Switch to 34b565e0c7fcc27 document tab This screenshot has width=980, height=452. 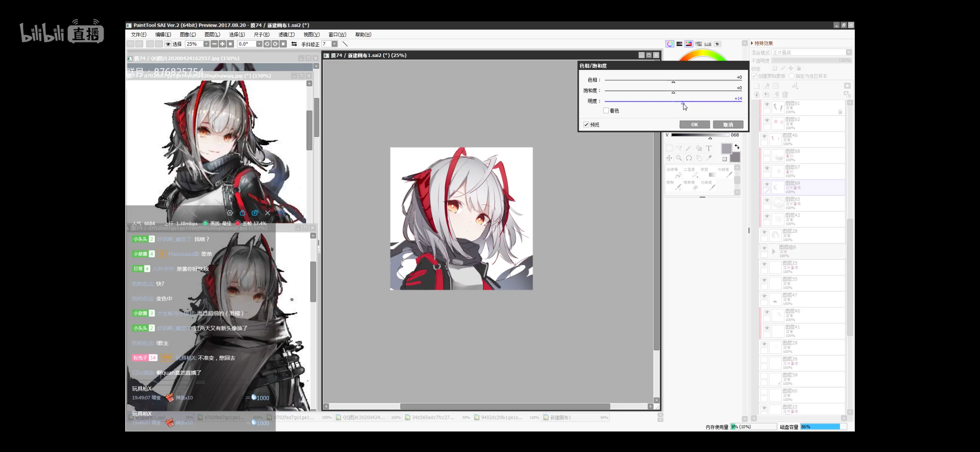438,417
